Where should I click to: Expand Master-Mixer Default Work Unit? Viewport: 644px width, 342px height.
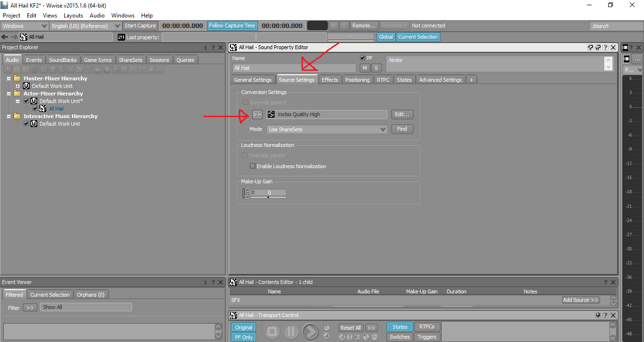pos(17,86)
